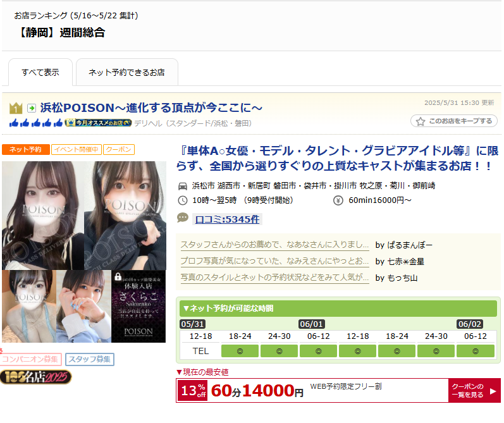Viewport: 504px width, 423px height.
Task: Click the star icon in keep button
Action: coord(420,121)
